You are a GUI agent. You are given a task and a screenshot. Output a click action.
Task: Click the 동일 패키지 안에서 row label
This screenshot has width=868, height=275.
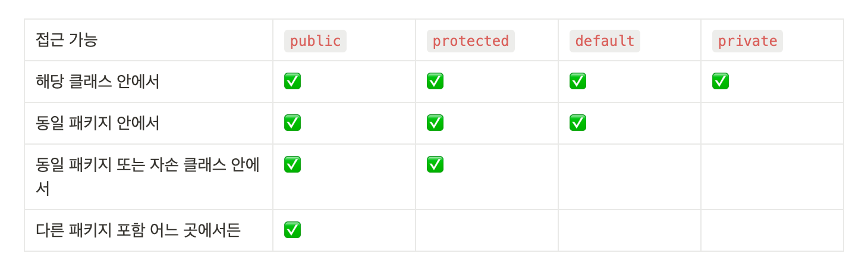pyautogui.click(x=98, y=123)
